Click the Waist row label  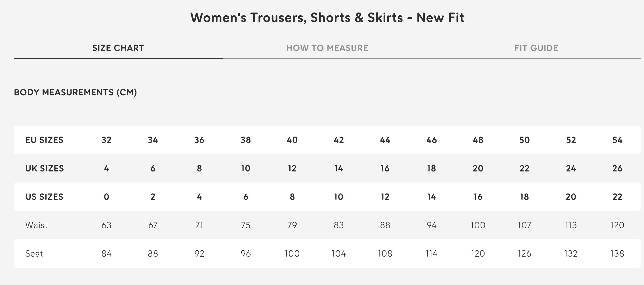coord(36,225)
